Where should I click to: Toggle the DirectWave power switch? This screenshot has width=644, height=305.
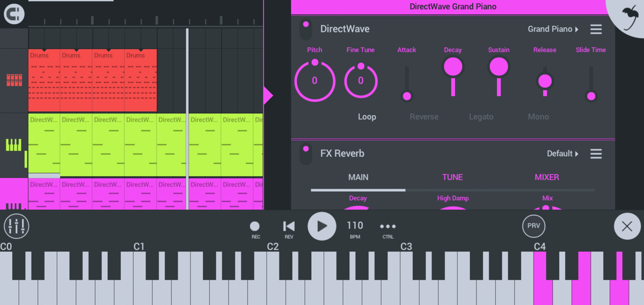[305, 29]
